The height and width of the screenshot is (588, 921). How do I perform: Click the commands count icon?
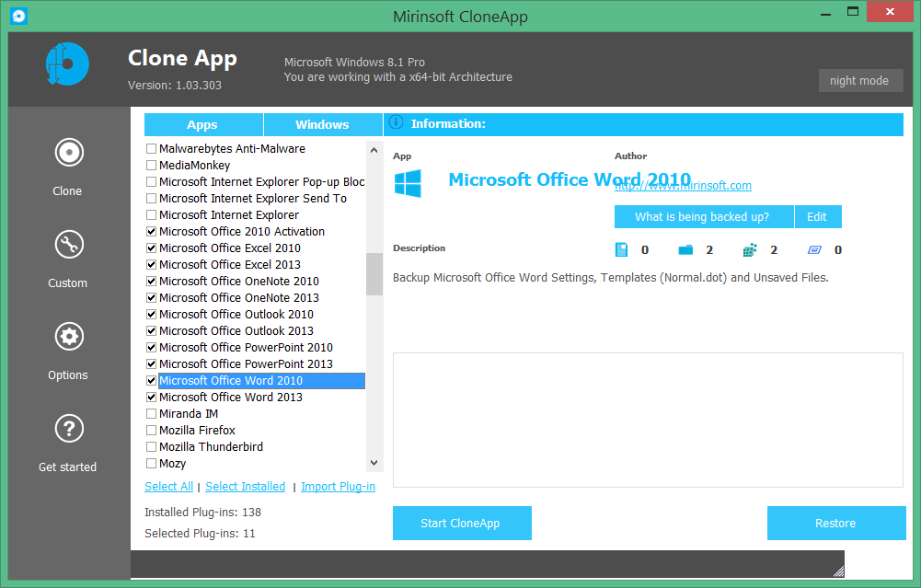point(814,249)
